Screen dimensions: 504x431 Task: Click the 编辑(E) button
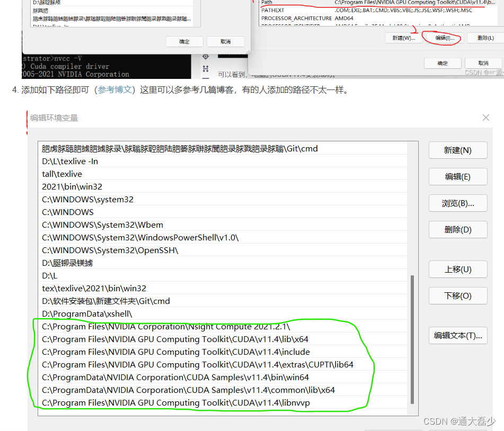tap(457, 176)
